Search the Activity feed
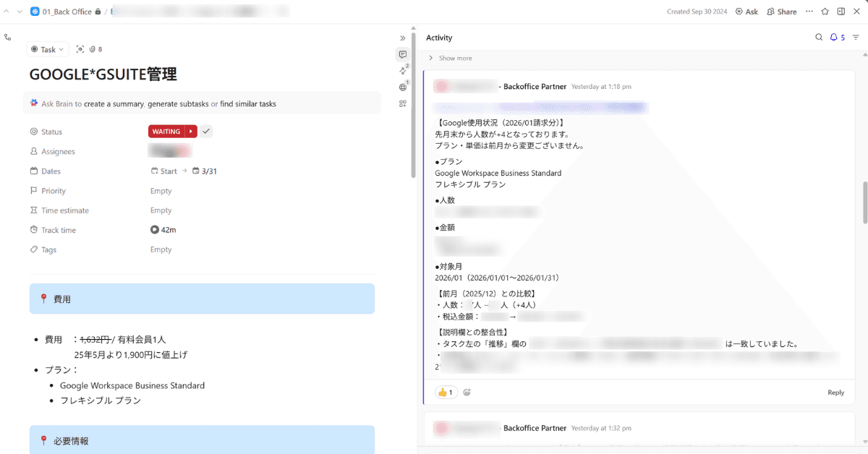868x454 pixels. coord(819,38)
